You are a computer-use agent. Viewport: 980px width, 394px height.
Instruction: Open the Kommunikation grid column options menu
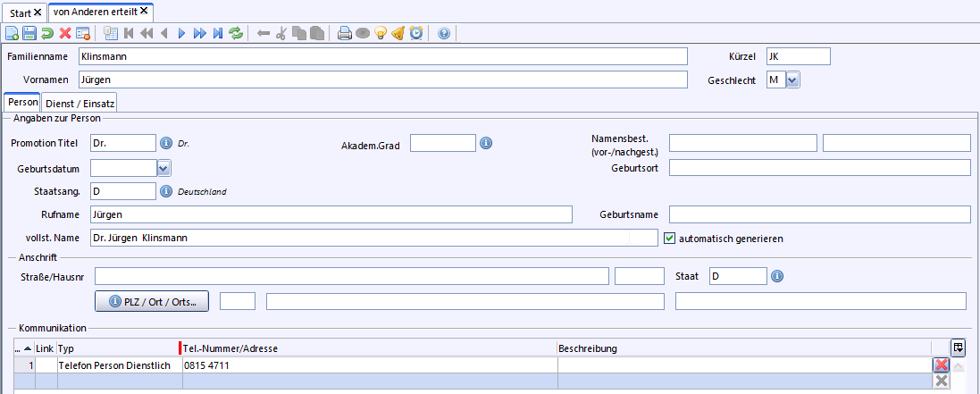tap(958, 348)
